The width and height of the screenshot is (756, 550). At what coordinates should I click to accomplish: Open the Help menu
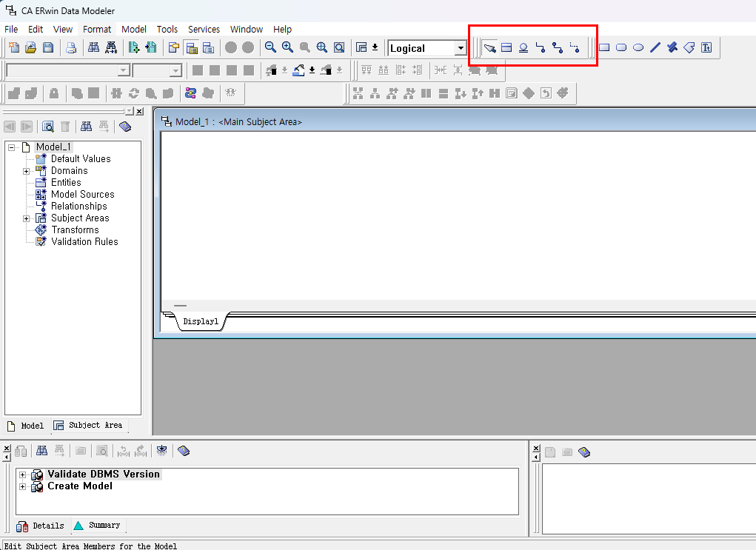pyautogui.click(x=283, y=30)
